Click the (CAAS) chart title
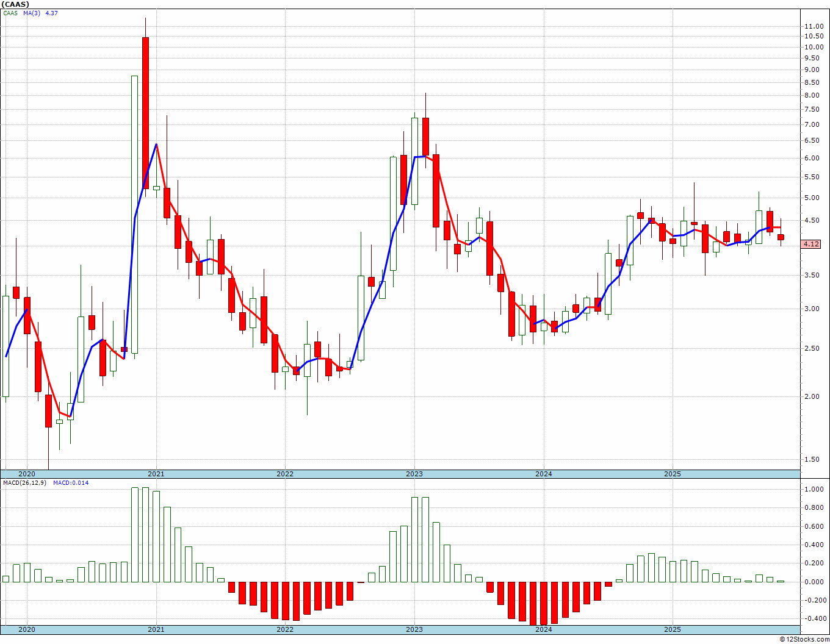The height and width of the screenshot is (644, 830). (x=15, y=4)
